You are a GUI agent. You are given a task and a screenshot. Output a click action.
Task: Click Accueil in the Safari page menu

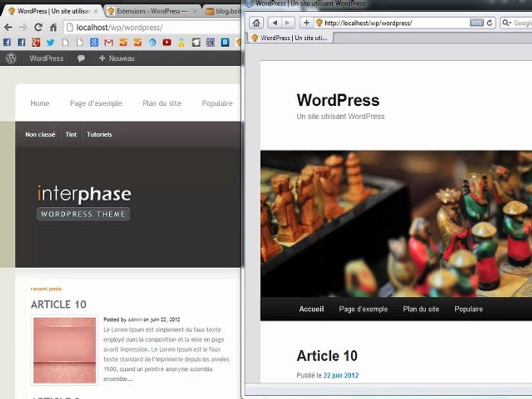(311, 309)
